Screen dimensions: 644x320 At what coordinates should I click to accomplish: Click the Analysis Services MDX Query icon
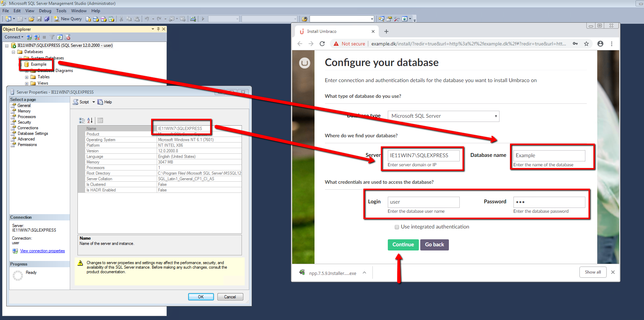point(96,19)
